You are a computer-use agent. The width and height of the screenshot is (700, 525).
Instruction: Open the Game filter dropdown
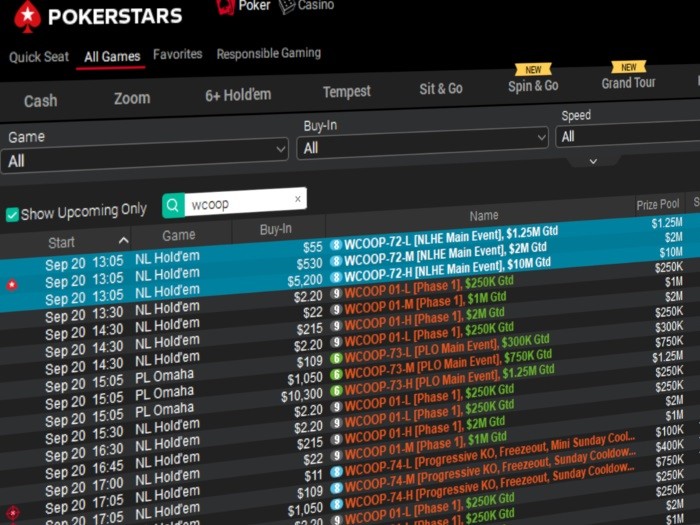[x=144, y=157]
